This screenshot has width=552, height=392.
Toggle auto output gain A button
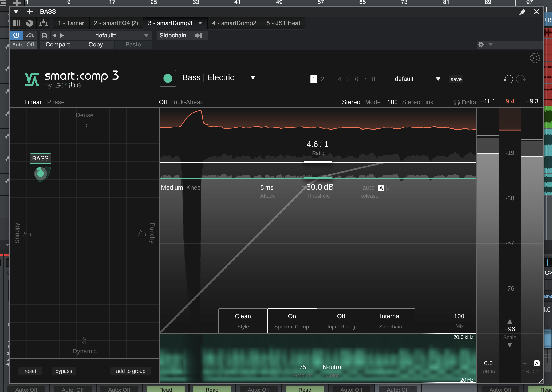pos(537,363)
